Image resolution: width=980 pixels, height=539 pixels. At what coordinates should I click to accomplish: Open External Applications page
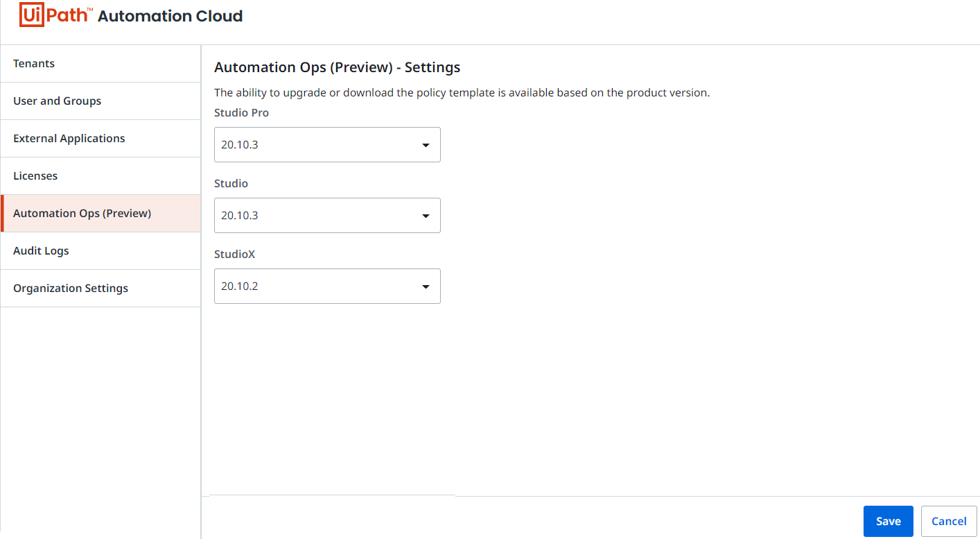coord(100,139)
